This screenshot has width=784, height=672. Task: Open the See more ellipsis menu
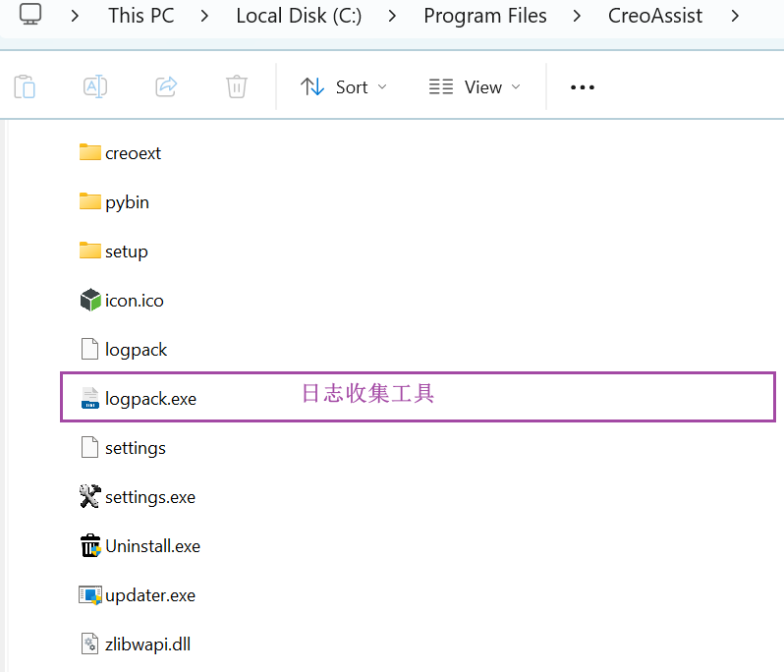583,86
